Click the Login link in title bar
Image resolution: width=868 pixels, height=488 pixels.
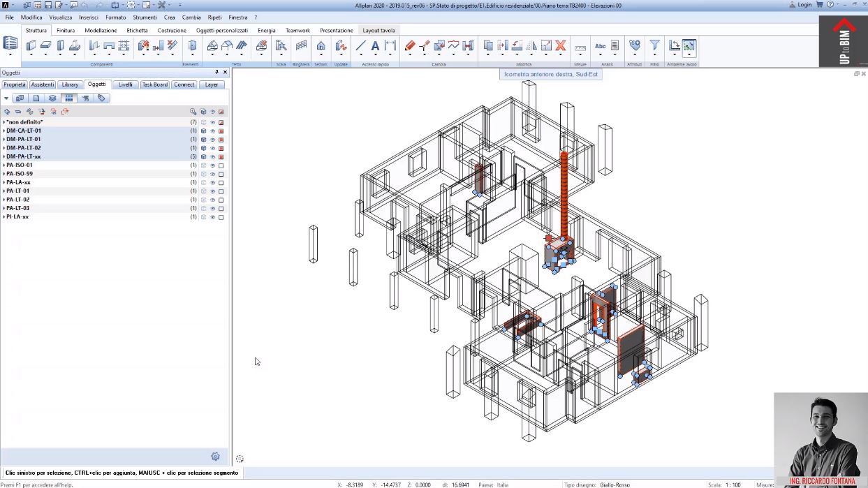click(804, 5)
